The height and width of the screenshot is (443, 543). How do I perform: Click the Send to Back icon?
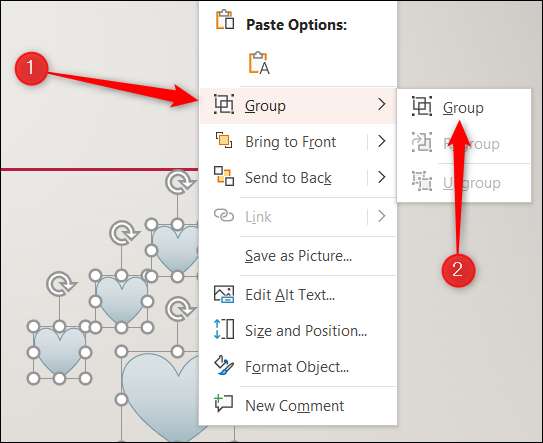[224, 176]
